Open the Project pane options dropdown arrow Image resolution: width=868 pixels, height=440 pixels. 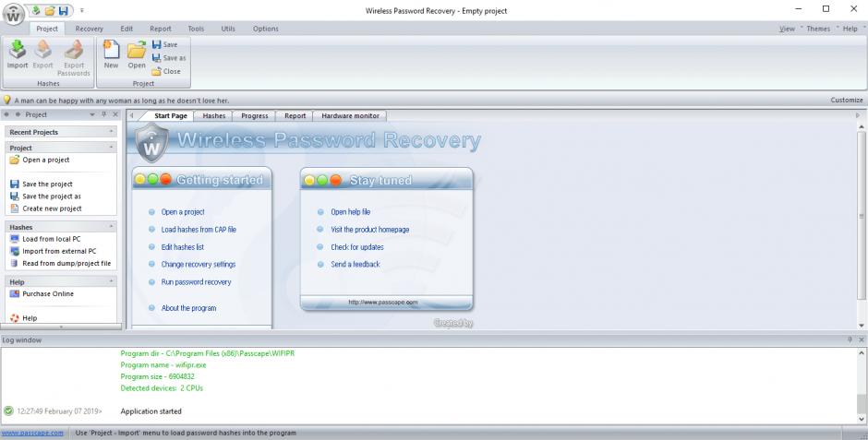[x=92, y=114]
